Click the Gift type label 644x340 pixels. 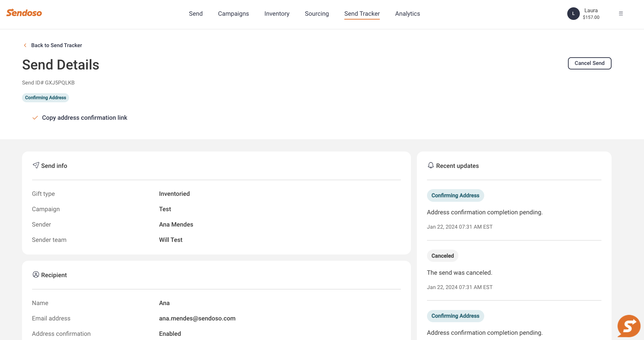click(43, 194)
